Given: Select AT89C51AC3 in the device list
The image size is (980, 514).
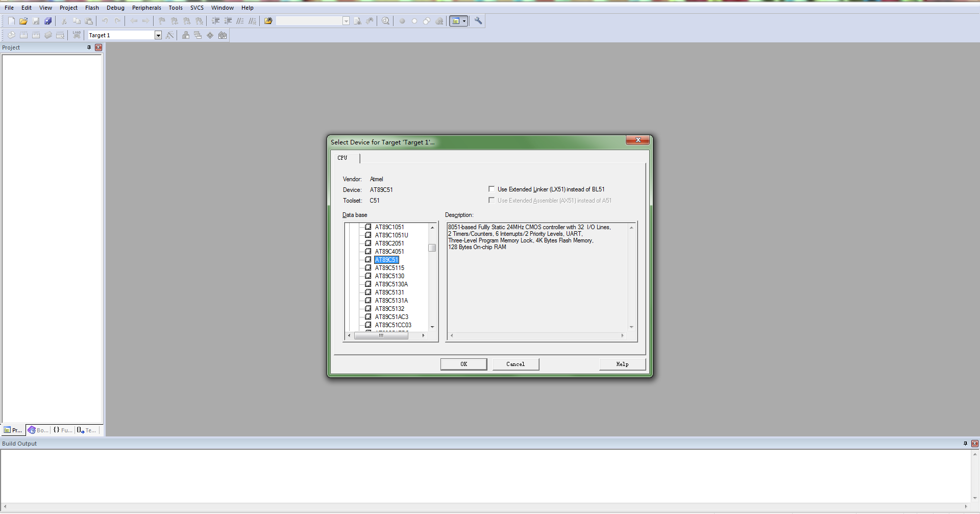Looking at the screenshot, I should tap(391, 317).
